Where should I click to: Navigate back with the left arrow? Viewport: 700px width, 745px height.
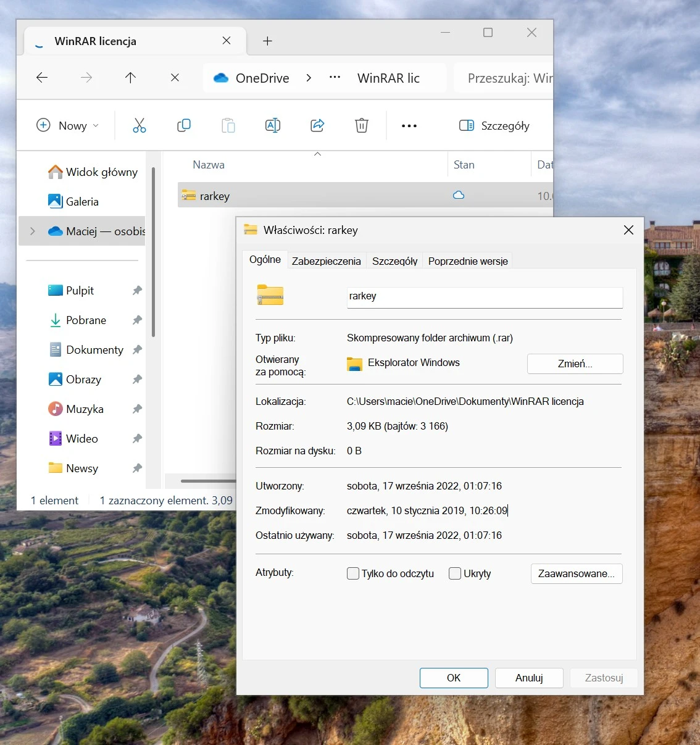(x=42, y=78)
